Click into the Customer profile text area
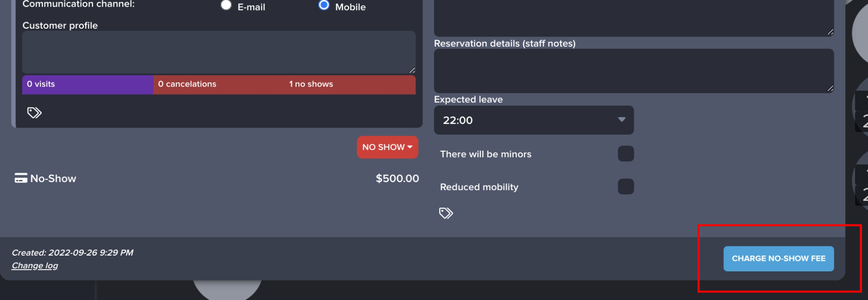868x300 pixels. 218,52
